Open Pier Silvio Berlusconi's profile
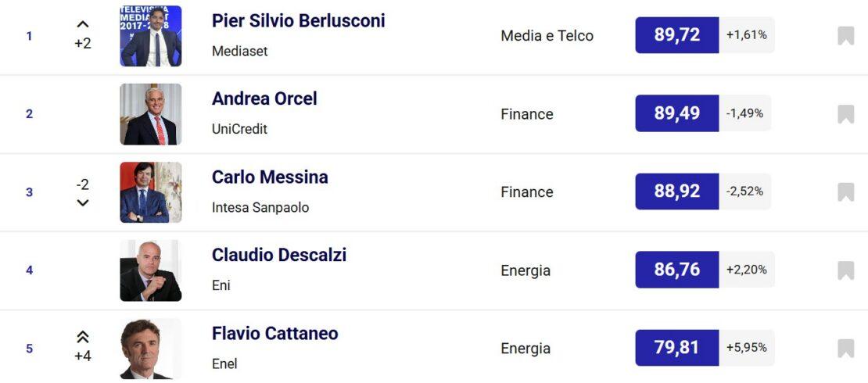Viewport: 868px width, 383px height. (298, 21)
